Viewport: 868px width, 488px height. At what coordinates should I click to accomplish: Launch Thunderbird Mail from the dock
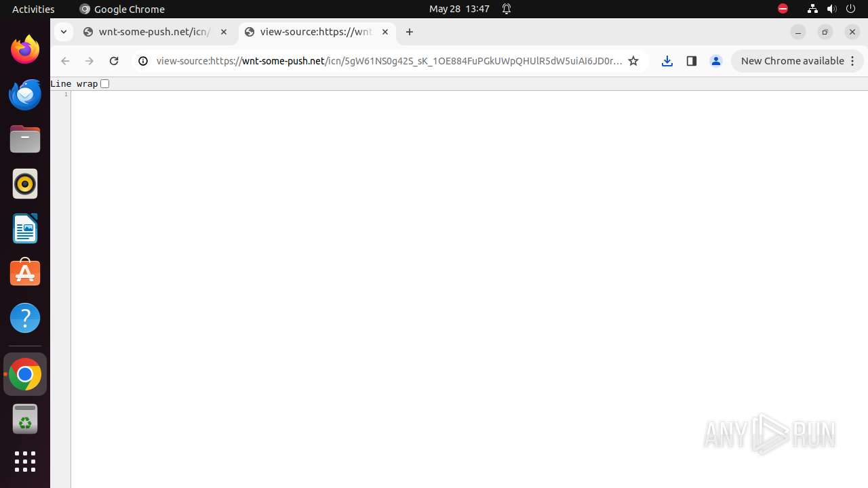[25, 94]
